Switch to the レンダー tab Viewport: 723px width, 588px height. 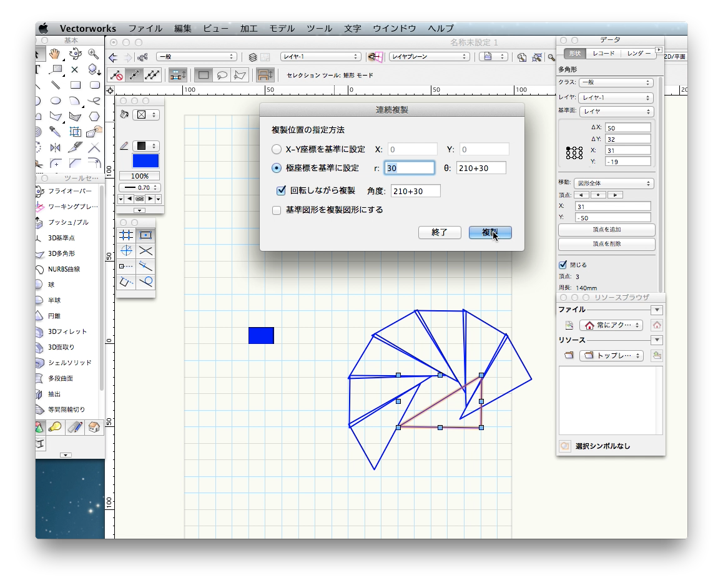(638, 54)
